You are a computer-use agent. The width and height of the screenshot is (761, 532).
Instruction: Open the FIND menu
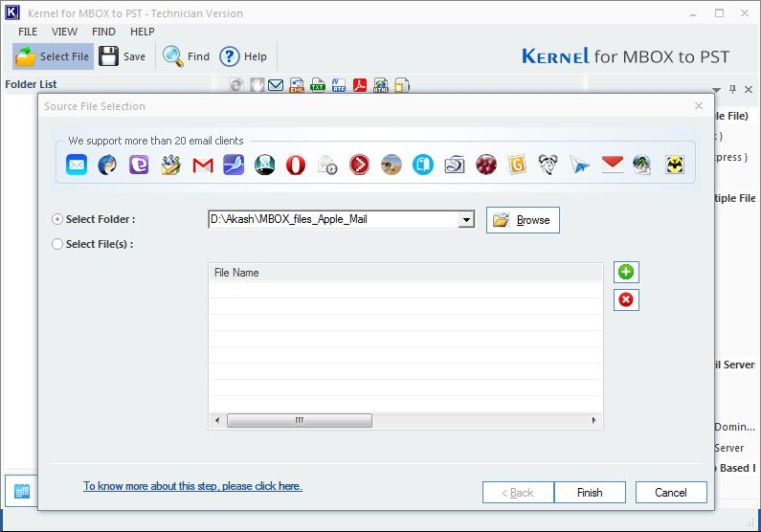pos(103,32)
